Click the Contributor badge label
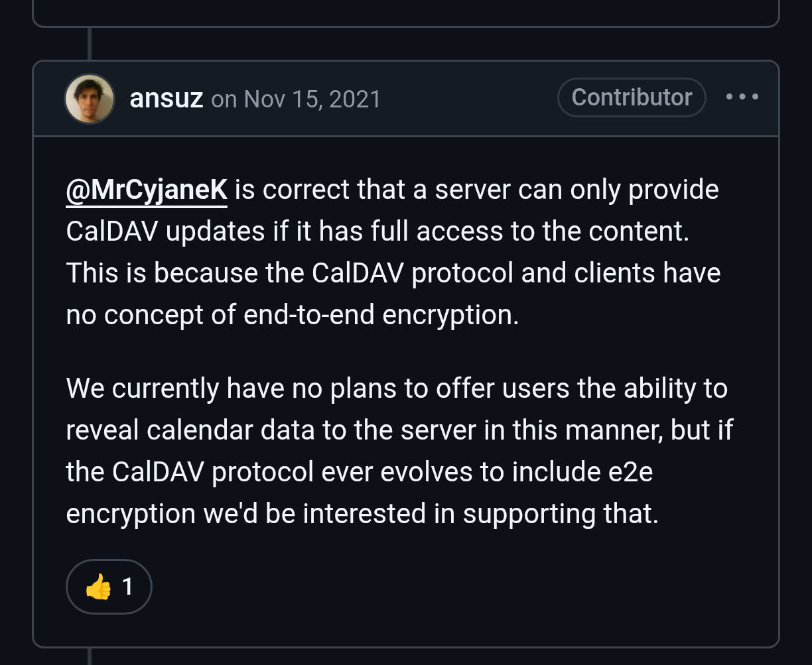 click(x=632, y=97)
